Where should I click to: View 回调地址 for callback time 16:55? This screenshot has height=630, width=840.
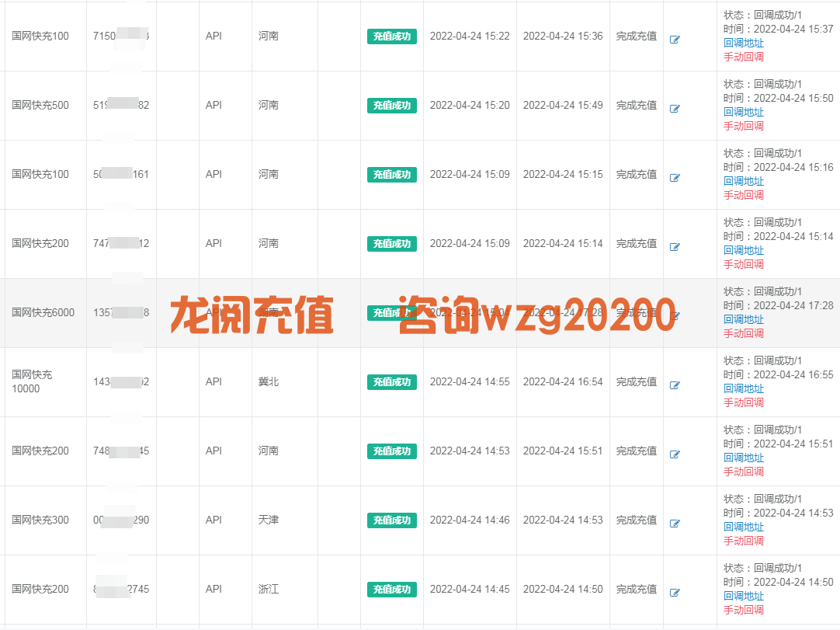coord(744,388)
